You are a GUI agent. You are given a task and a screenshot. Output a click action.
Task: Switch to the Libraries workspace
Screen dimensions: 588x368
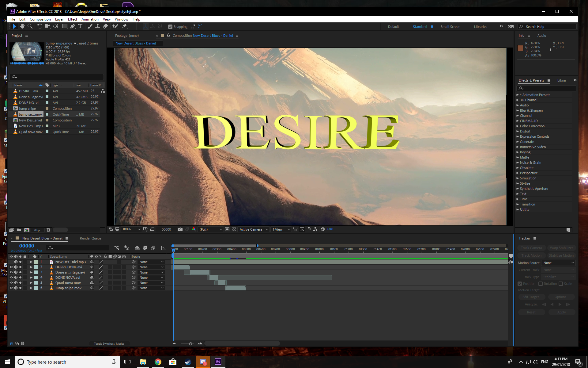480,27
